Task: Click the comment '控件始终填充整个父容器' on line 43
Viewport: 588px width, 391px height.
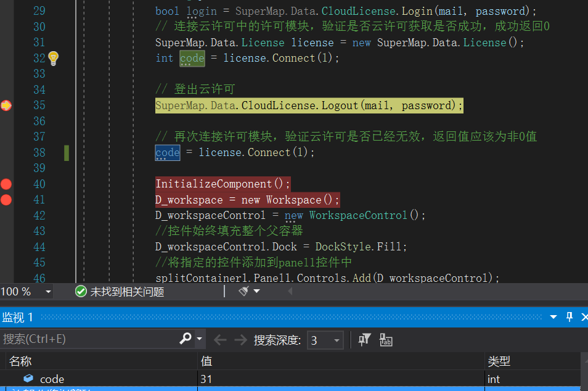Action: (235, 231)
